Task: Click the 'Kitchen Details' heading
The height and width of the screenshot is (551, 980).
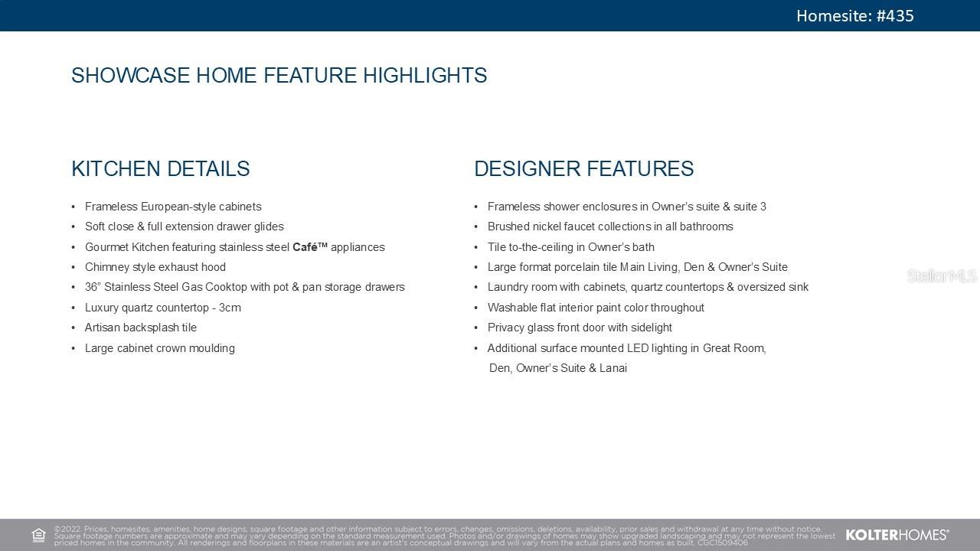Action: (x=161, y=168)
